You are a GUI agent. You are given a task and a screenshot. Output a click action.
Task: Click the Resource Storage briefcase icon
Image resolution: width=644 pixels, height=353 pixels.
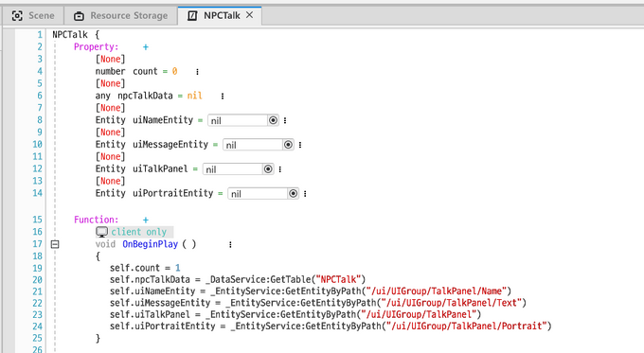(79, 16)
